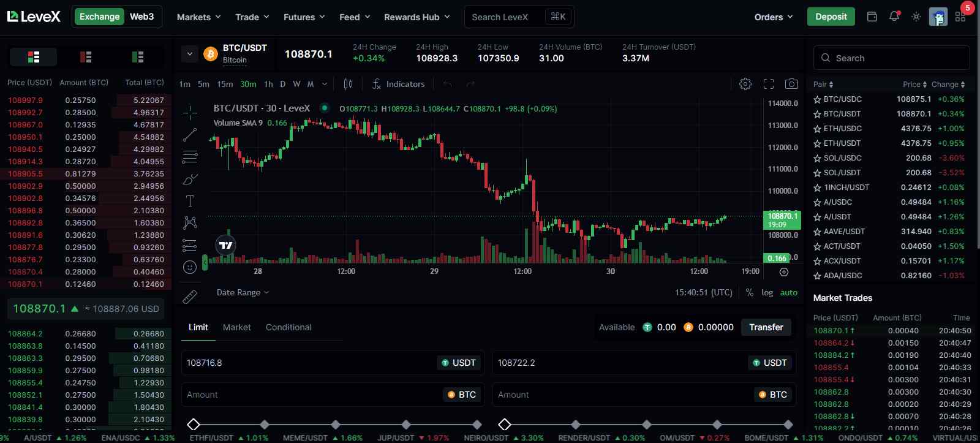
Task: Expand the pair selector chevron beside BTC/USDT
Action: pyautogui.click(x=190, y=54)
